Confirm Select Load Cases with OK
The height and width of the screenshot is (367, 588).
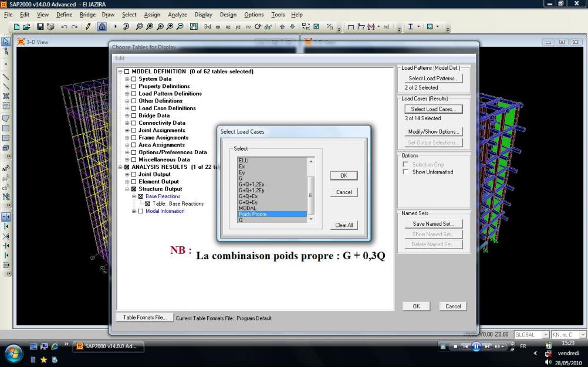(x=344, y=176)
